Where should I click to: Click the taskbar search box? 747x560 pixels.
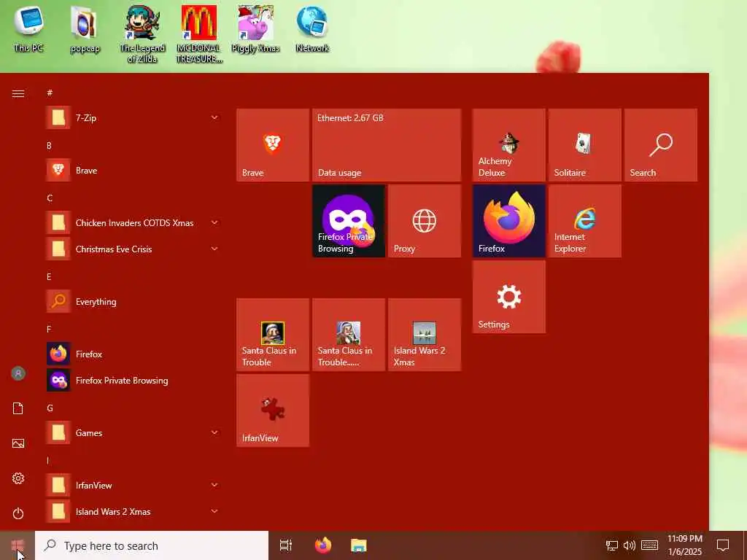pyautogui.click(x=152, y=545)
